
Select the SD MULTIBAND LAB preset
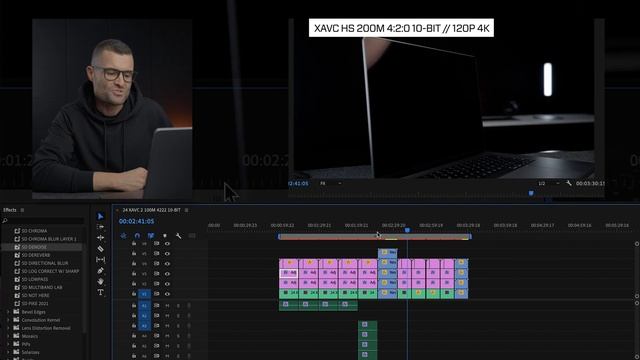coord(42,287)
